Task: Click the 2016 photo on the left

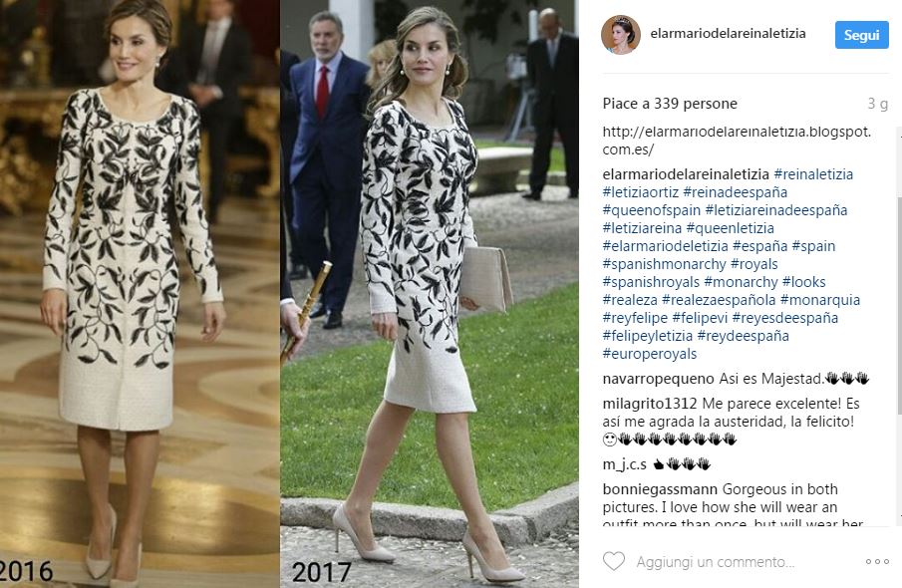Action: coord(140,294)
